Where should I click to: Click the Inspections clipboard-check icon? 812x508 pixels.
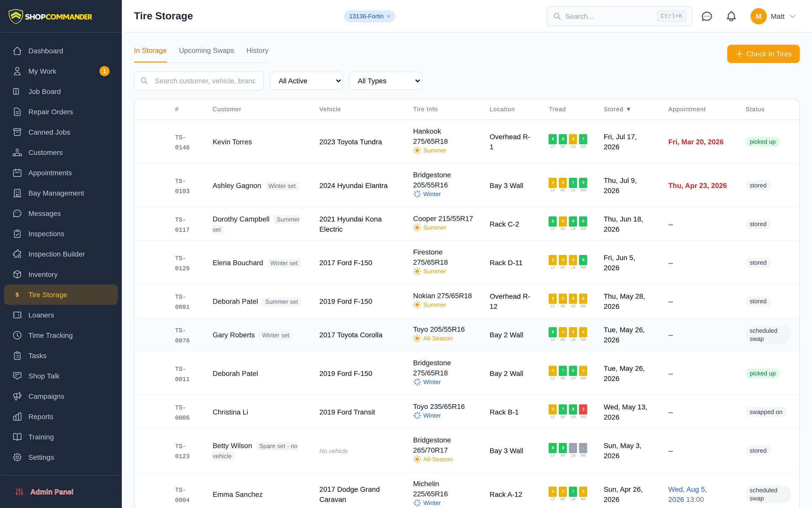click(17, 234)
